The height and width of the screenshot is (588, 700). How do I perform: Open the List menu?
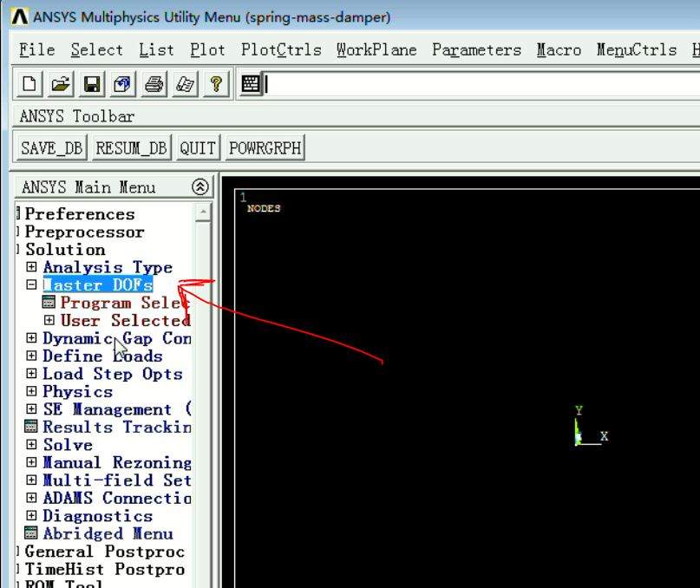156,49
